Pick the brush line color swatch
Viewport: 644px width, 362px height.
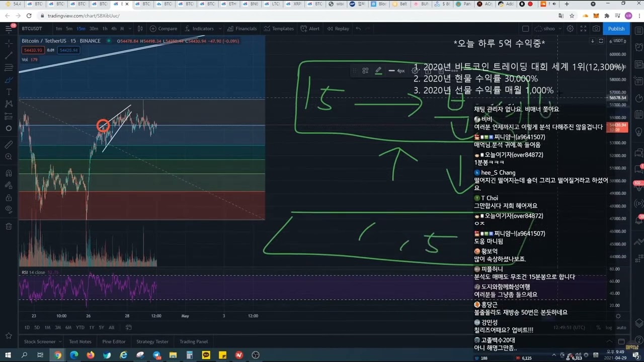point(378,70)
